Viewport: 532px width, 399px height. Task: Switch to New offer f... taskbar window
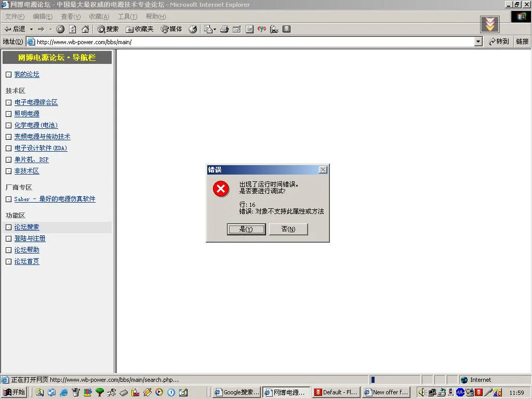[x=386, y=392]
